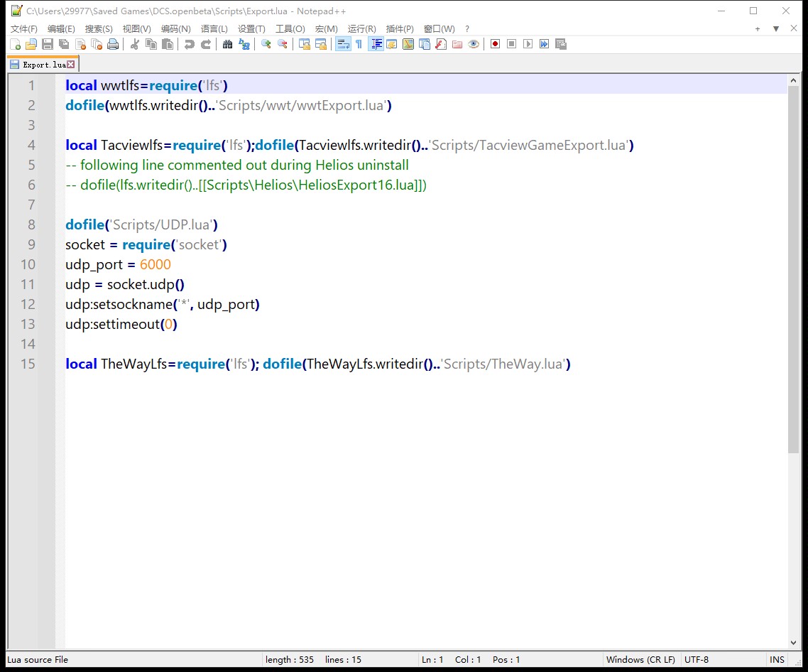Click the Save All toolbar icon

click(62, 44)
